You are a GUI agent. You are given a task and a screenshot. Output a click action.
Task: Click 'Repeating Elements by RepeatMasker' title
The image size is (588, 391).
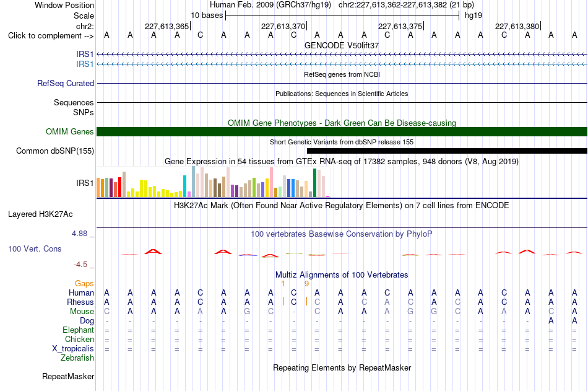(x=342, y=367)
